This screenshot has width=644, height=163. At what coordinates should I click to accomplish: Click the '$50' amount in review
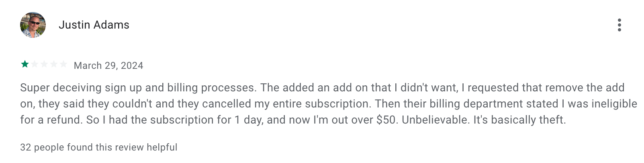coord(386,120)
